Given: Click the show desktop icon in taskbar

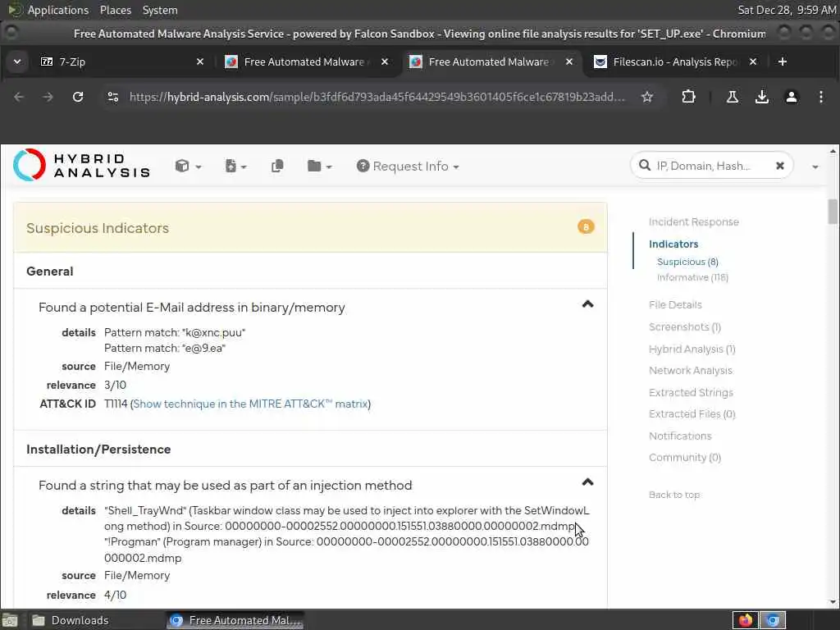Looking at the screenshot, I should click(10, 620).
